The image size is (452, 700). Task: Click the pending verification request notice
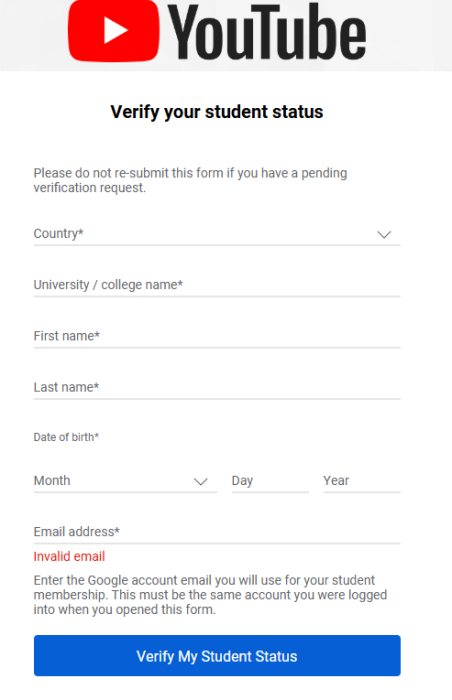pyautogui.click(x=190, y=180)
